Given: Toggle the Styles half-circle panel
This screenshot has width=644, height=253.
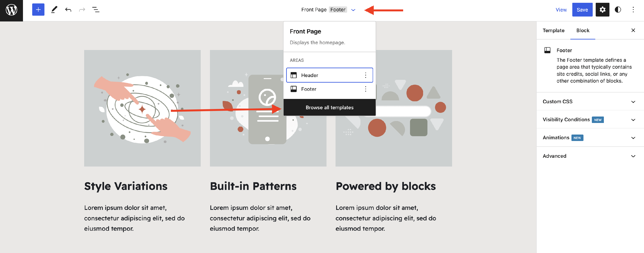Looking at the screenshot, I should click(618, 10).
